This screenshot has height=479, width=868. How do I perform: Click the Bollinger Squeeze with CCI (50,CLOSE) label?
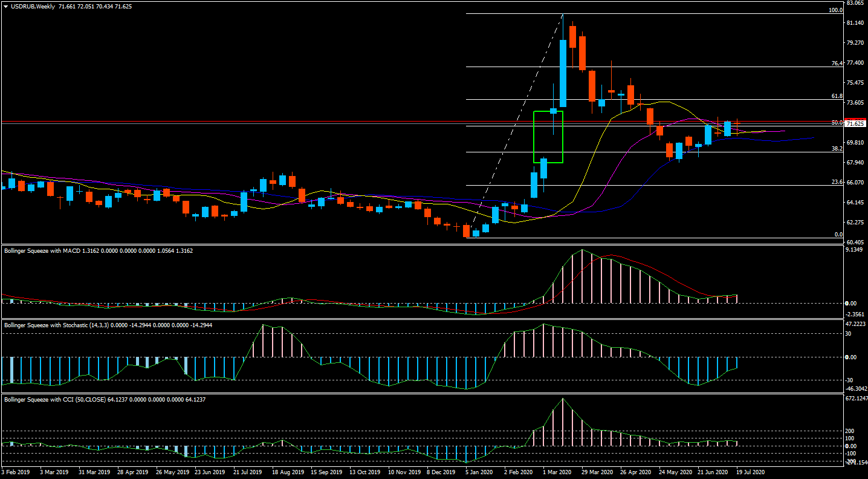point(55,399)
